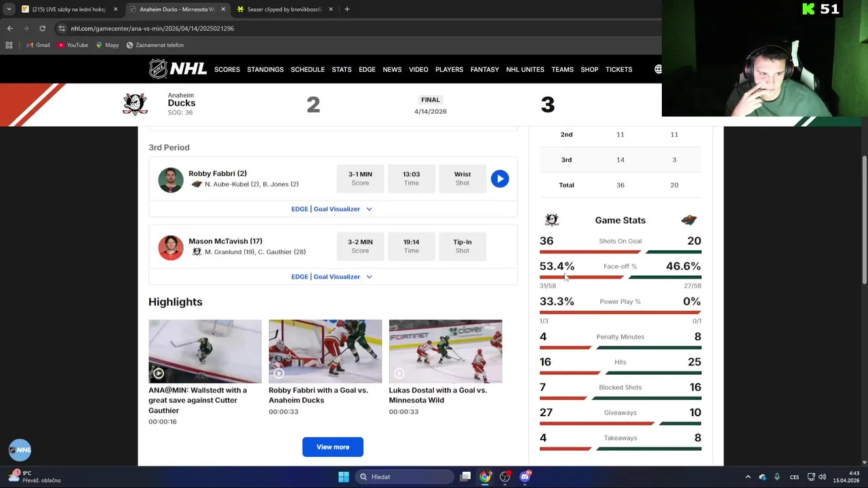Image resolution: width=868 pixels, height=488 pixels.
Task: Click the CES language indicator
Action: click(794, 476)
